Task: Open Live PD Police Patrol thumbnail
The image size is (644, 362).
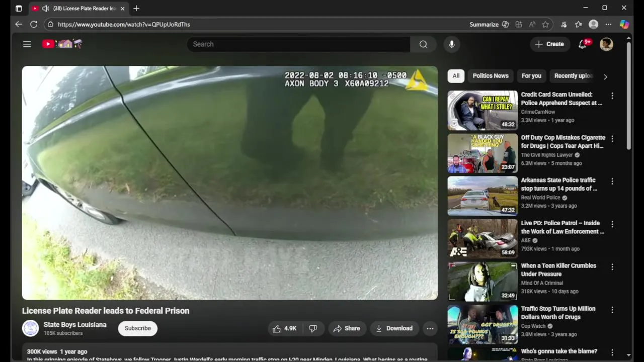Action: (482, 239)
